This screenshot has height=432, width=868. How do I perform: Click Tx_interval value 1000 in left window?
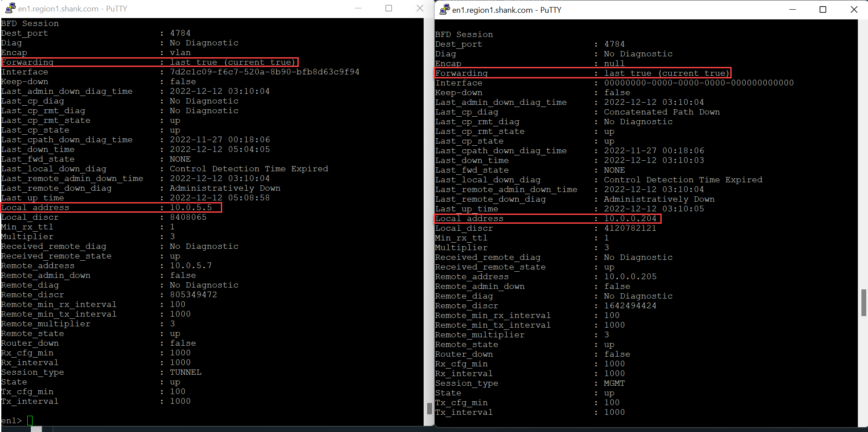[x=180, y=401]
